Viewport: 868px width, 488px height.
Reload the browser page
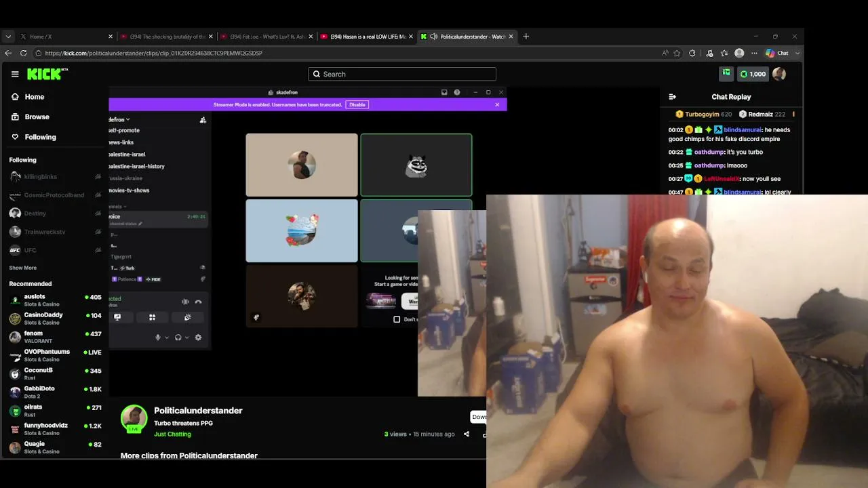[24, 53]
